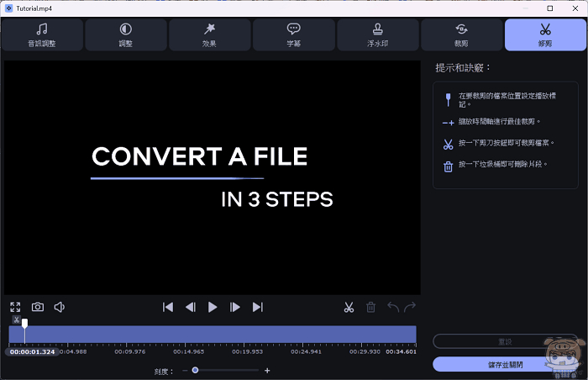
Task: Zoom in timeline with plus button
Action: coord(267,370)
